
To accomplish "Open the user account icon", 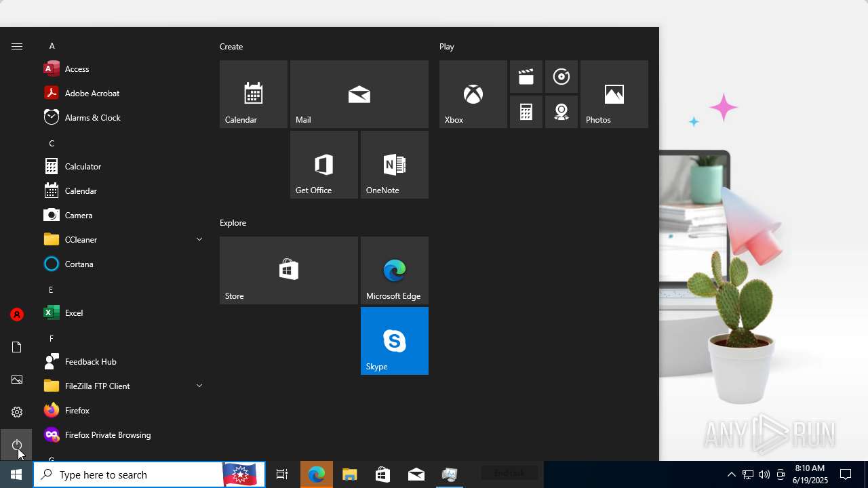I will 17,314.
